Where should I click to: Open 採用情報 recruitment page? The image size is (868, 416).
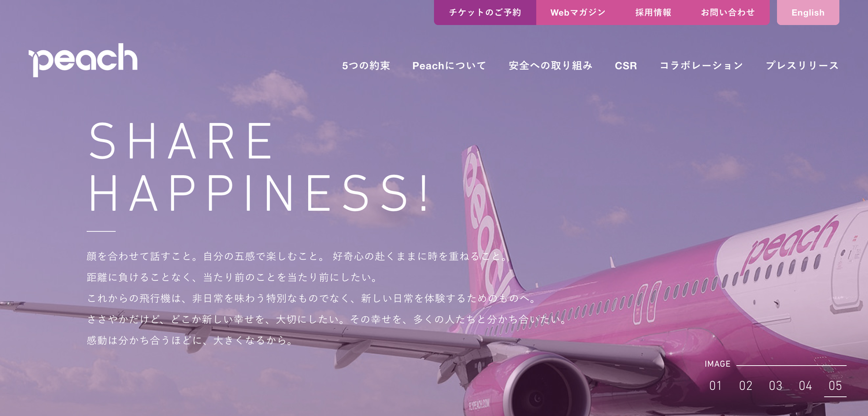[653, 12]
